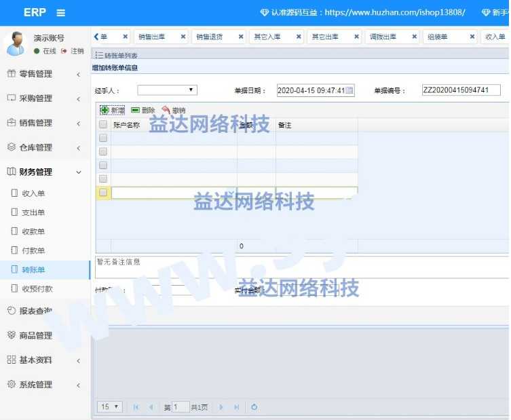This screenshot has width=511, height=420.
Task: Expand 仓库管理 menu chevron
Action: (79, 148)
